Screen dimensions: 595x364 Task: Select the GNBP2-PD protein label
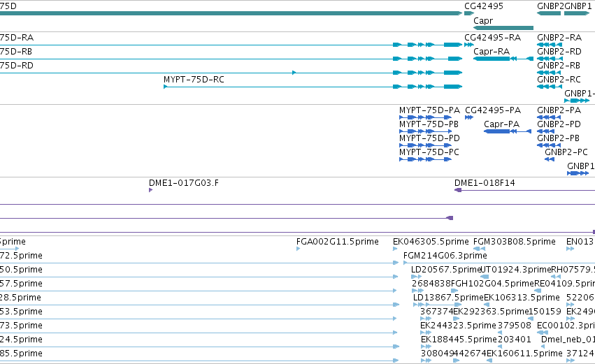pos(559,124)
